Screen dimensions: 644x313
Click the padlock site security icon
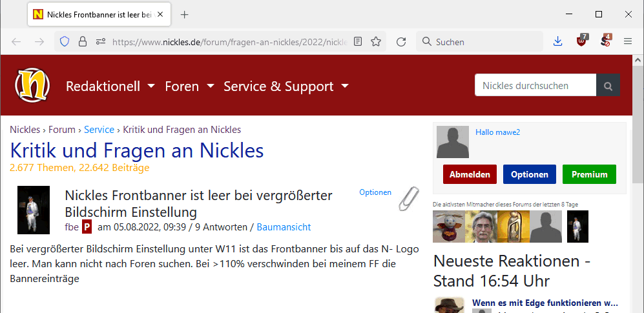pyautogui.click(x=83, y=41)
